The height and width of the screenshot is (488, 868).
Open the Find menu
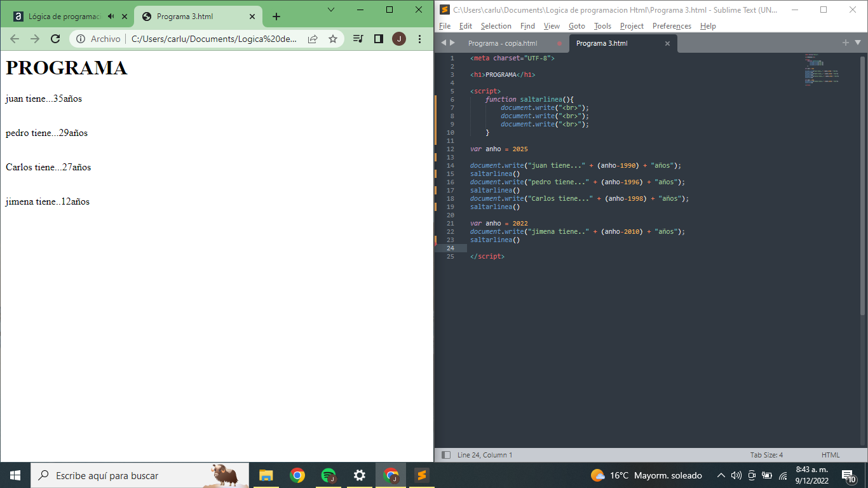tap(527, 26)
